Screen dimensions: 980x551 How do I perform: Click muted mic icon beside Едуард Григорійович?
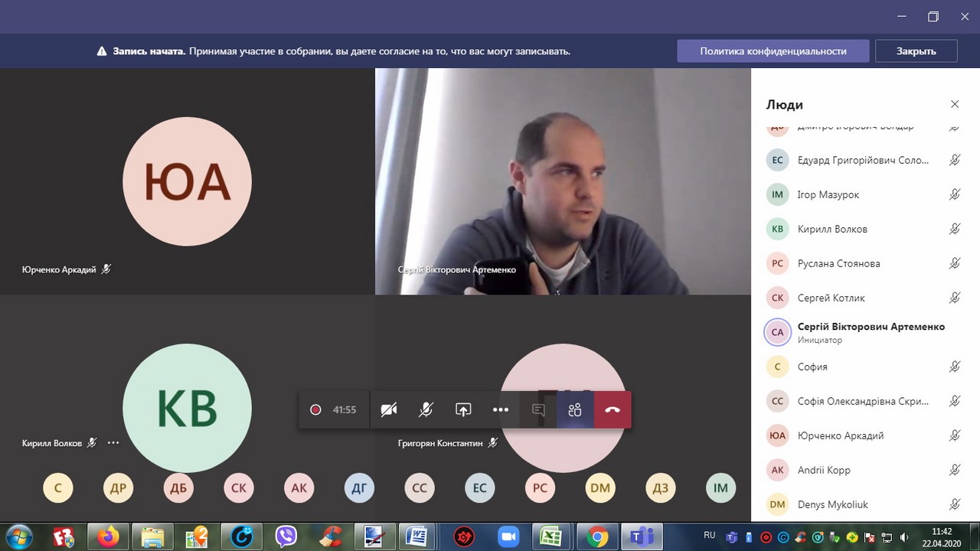coord(955,160)
